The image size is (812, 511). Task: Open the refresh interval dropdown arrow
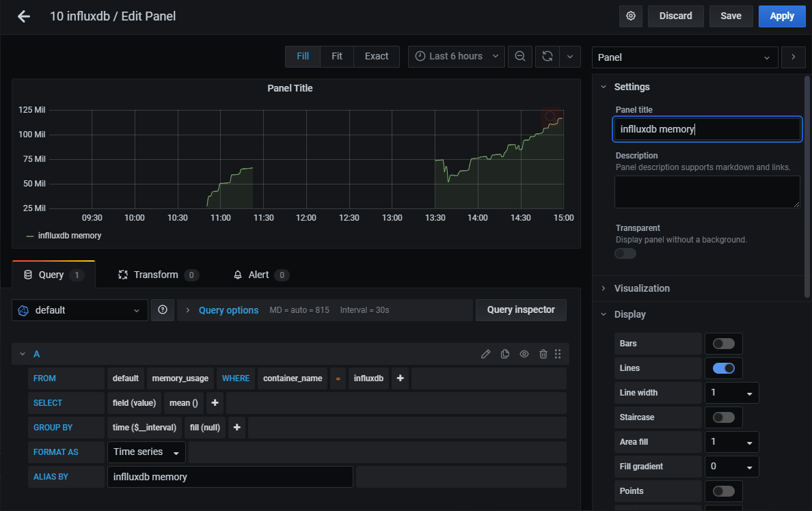point(569,57)
